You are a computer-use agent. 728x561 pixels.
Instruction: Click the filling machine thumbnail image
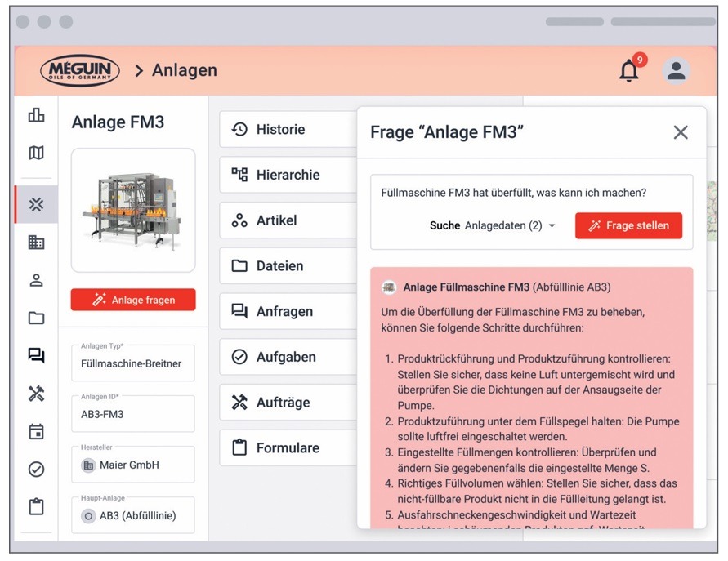133,210
